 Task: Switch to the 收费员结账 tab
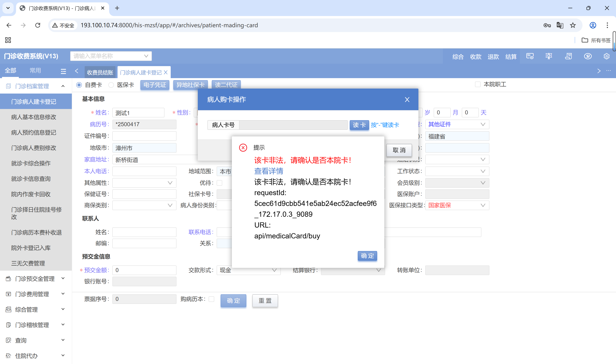point(100,72)
